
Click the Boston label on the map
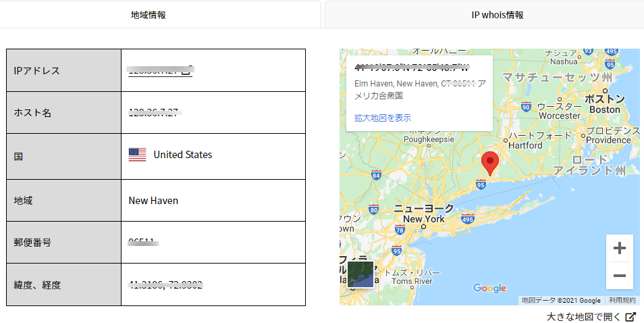tap(604, 109)
